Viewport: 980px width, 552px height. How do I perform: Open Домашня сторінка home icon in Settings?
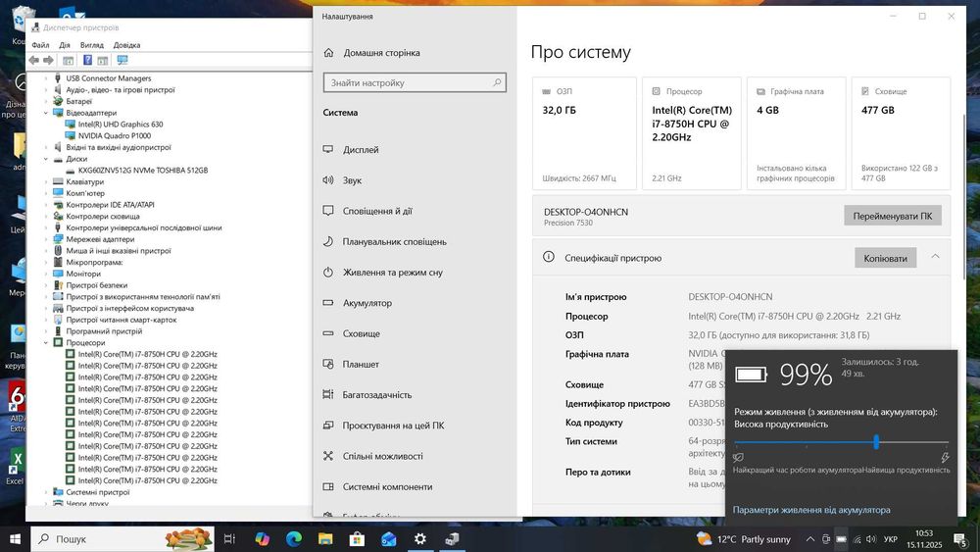(x=328, y=53)
